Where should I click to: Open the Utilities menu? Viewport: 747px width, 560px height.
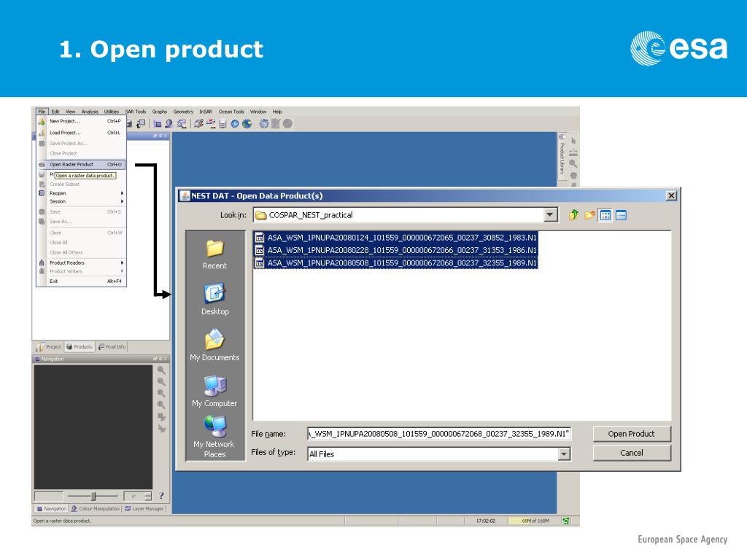pos(112,112)
